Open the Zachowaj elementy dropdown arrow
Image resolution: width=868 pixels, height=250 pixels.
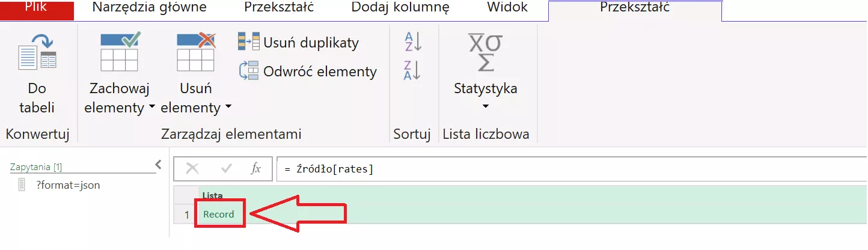pyautogui.click(x=152, y=108)
